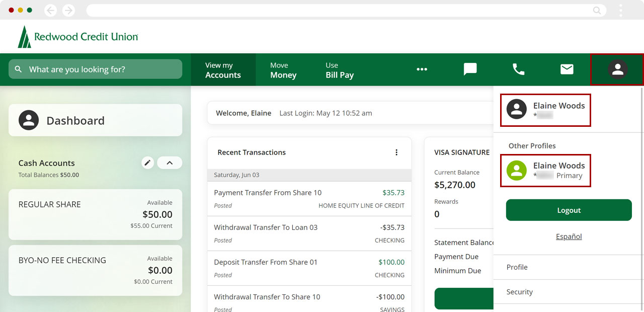
Task: Click the user profile icon in navbar
Action: coord(617,69)
